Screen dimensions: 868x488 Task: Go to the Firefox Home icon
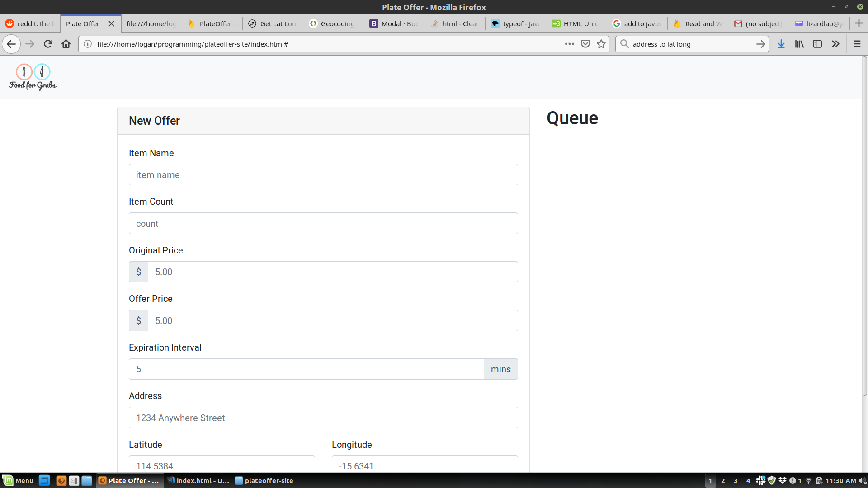click(x=66, y=44)
